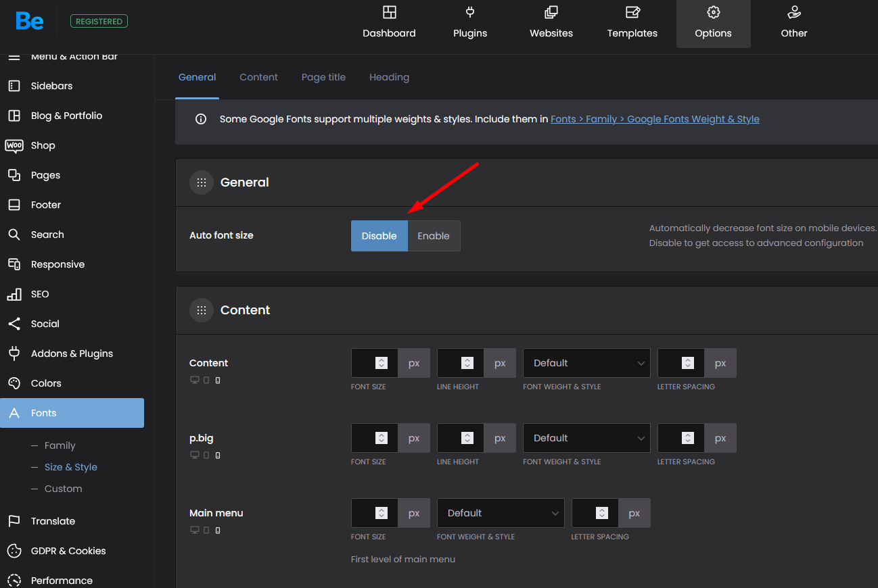Viewport: 878px width, 588px height.
Task: Open the Websites section
Action: (551, 24)
